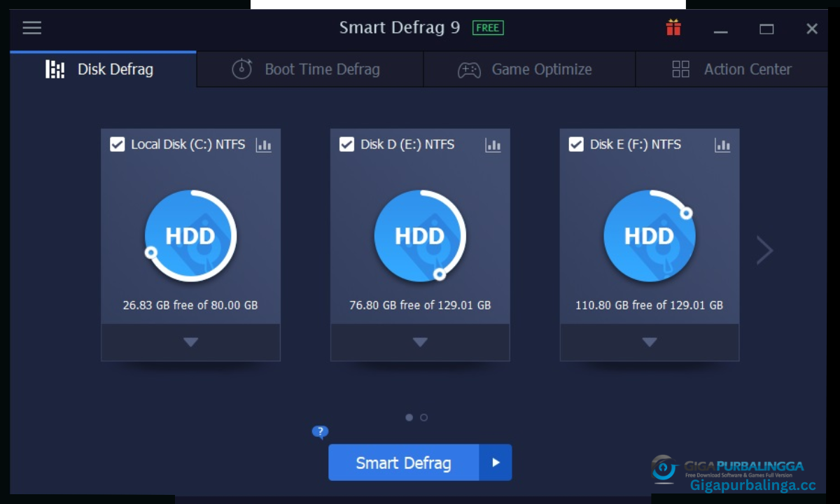Start the Smart Defrag button
This screenshot has height=504, width=840.
tap(403, 463)
